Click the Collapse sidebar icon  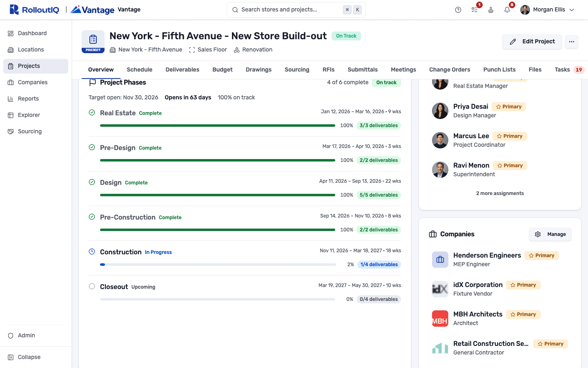point(11,357)
